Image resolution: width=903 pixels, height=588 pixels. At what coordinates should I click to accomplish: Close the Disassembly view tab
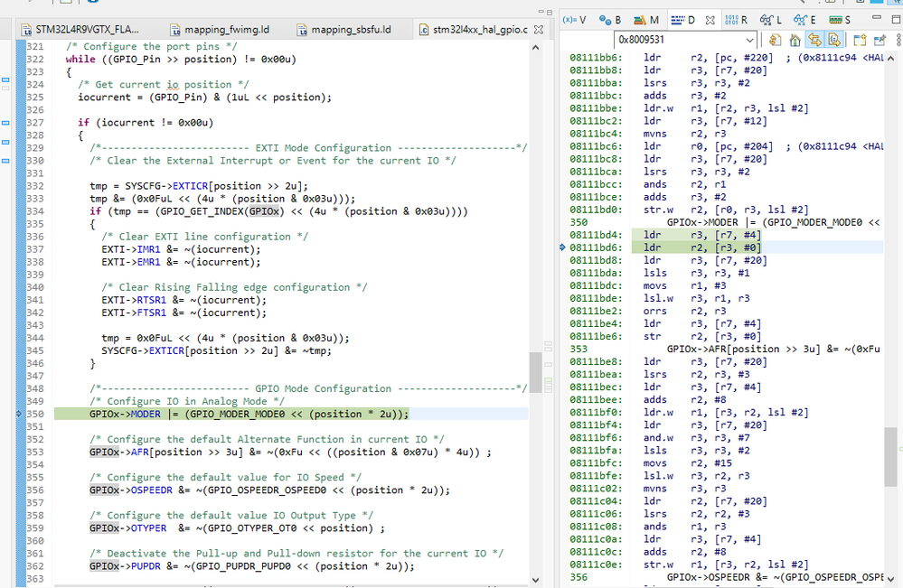point(710,20)
